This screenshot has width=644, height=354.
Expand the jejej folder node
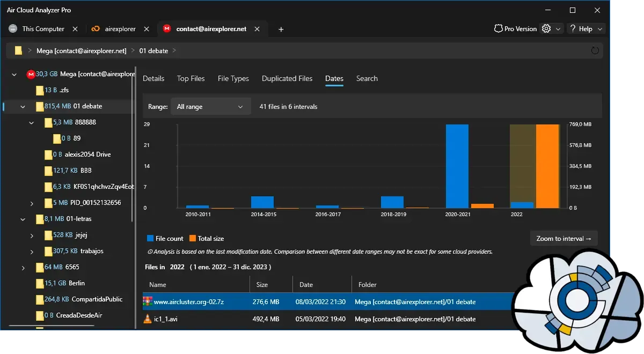[32, 235]
